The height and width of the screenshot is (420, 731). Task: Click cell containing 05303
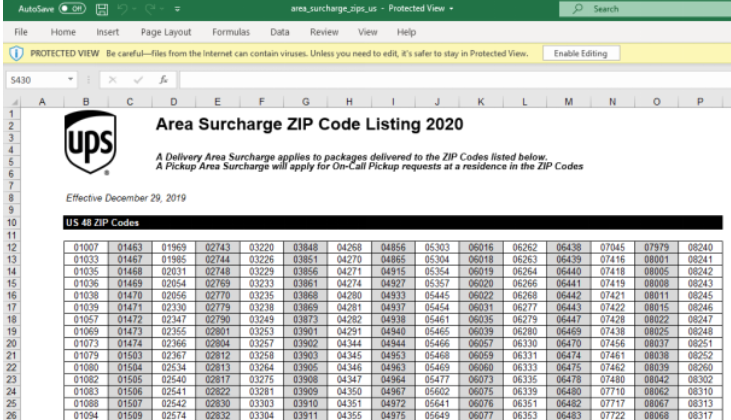tap(437, 247)
